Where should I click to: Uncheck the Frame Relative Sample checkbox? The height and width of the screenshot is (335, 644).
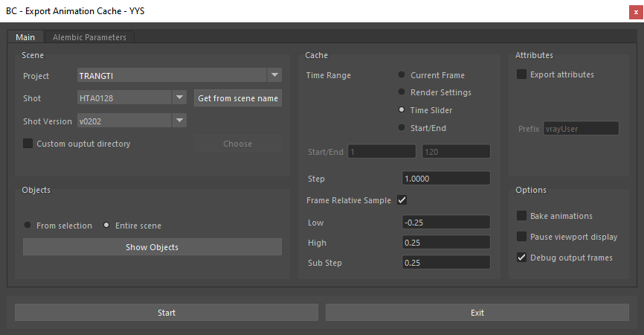coord(402,200)
